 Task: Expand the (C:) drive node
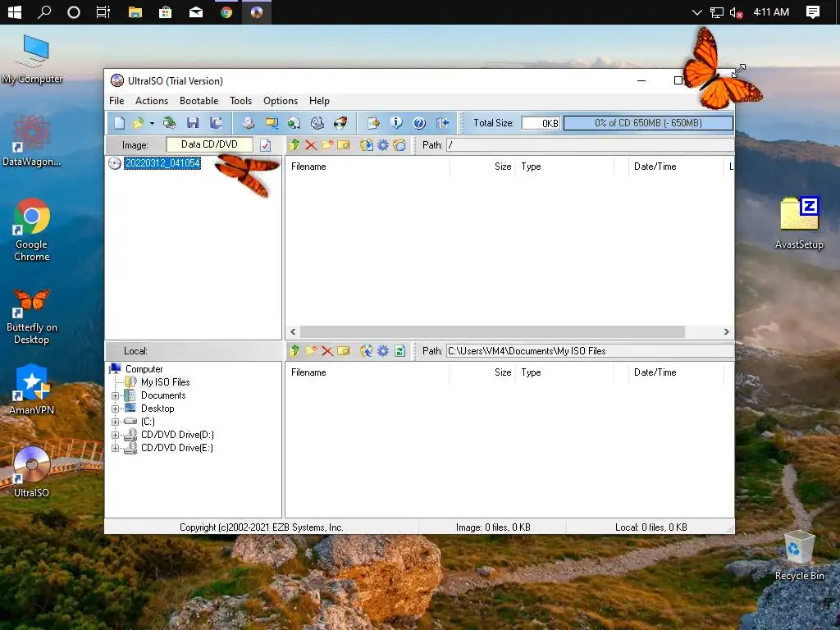(x=115, y=422)
